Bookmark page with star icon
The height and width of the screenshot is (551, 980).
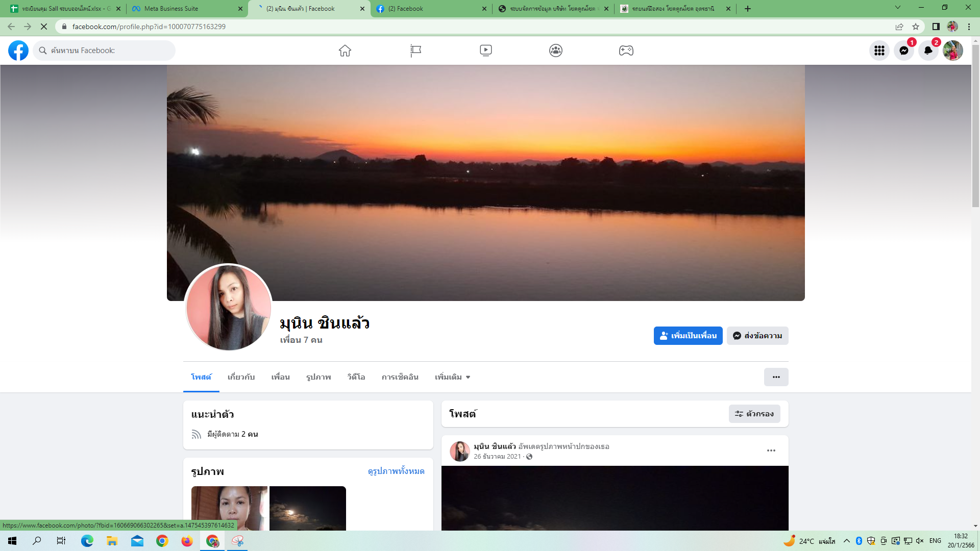coord(916,27)
